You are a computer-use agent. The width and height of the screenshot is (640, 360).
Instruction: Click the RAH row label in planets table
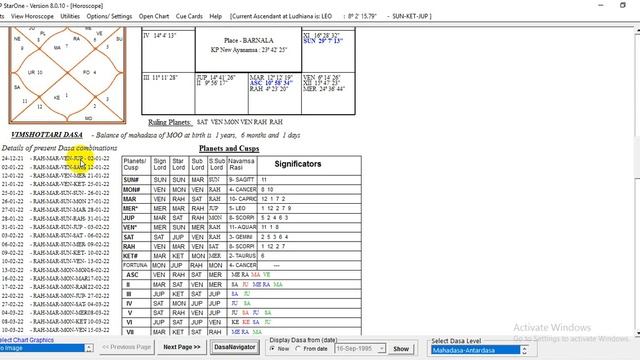[x=129, y=247]
